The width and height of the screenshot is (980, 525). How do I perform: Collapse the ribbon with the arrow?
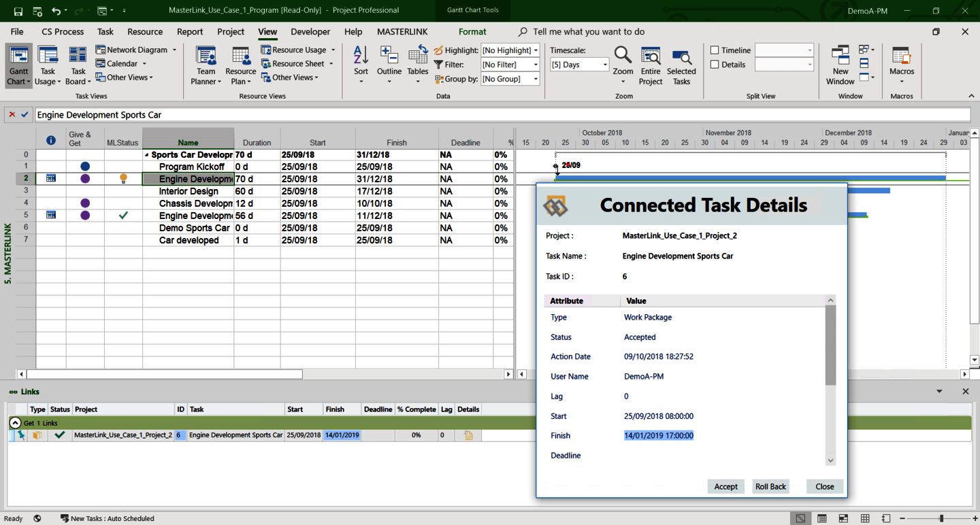pos(971,96)
